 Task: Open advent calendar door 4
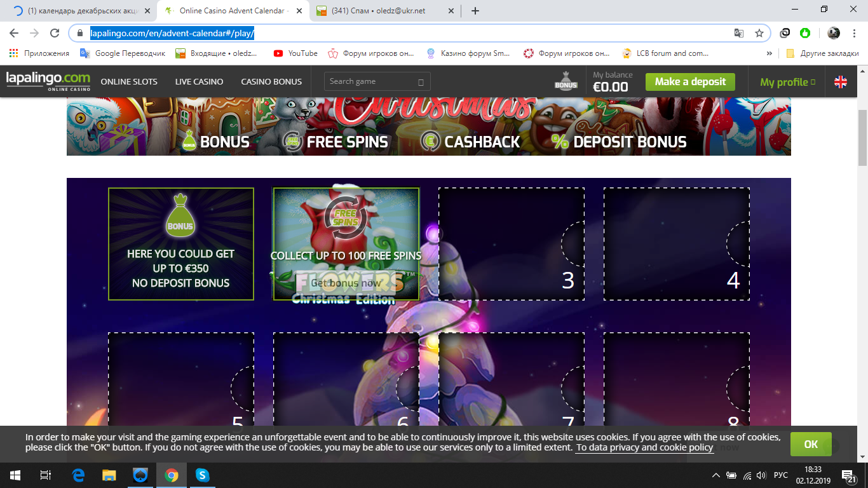[677, 244]
